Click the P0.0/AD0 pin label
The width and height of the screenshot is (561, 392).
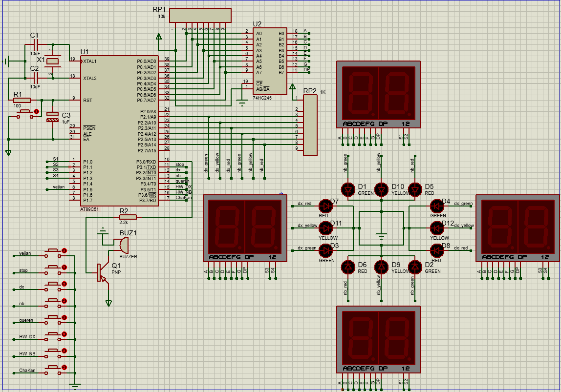(147, 62)
